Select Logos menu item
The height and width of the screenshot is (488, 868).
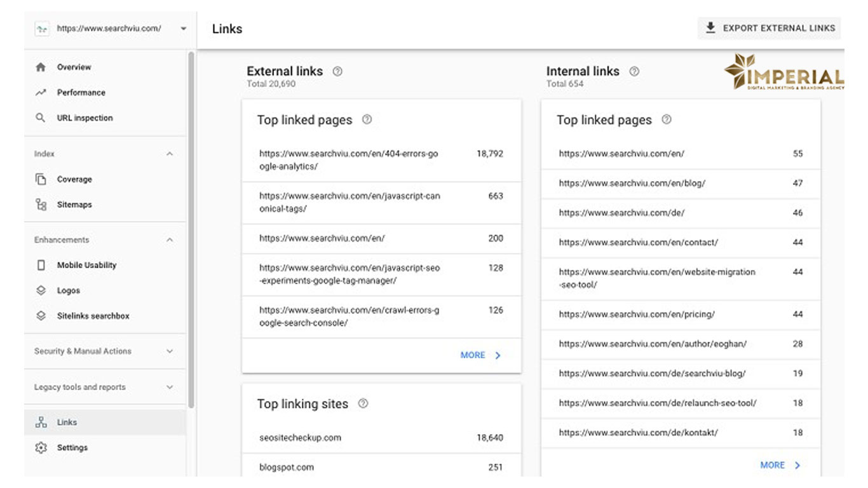[x=69, y=290]
